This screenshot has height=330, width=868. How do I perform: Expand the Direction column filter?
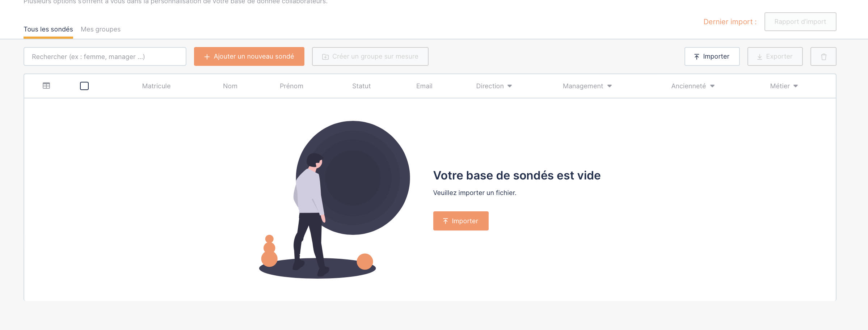510,86
